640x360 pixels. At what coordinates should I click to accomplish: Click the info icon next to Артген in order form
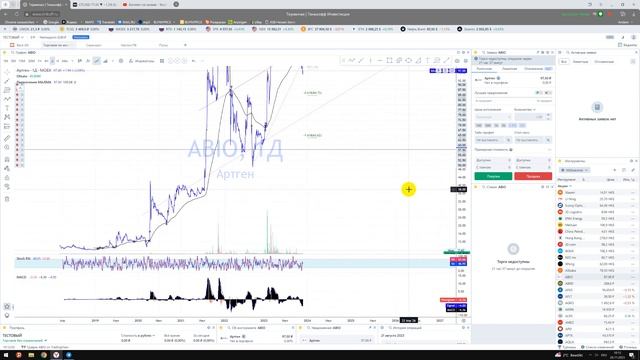498,78
